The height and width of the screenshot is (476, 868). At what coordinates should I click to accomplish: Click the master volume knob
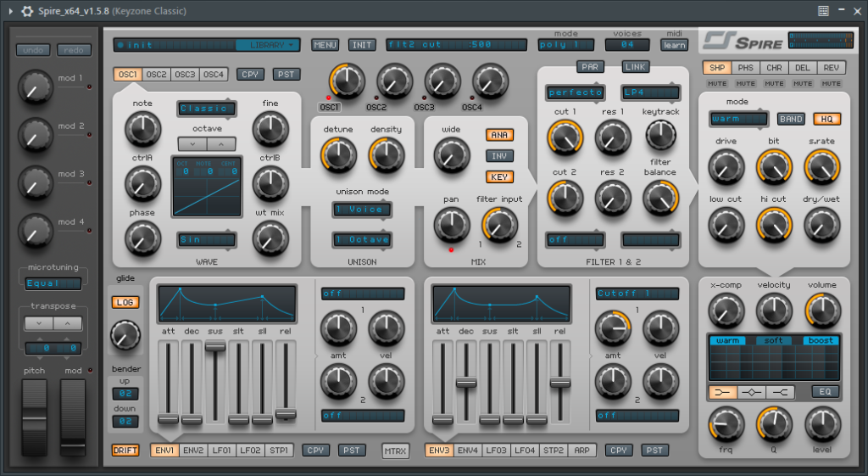(822, 311)
